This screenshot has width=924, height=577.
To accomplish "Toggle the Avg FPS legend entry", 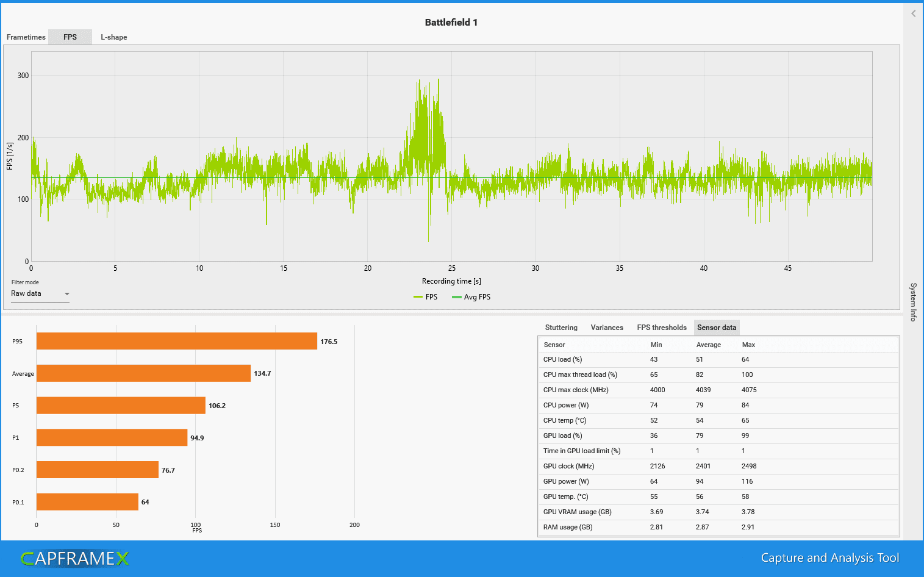I will click(471, 297).
